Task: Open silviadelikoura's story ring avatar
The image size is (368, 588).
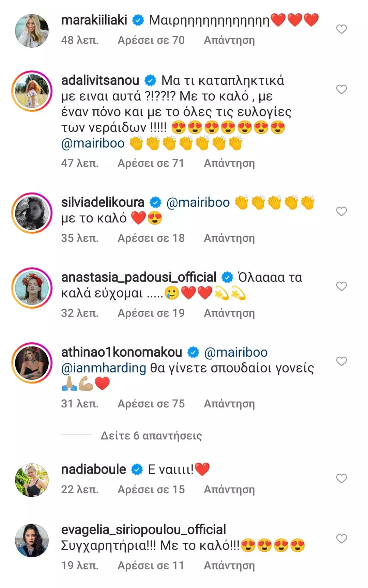Action: tap(32, 213)
